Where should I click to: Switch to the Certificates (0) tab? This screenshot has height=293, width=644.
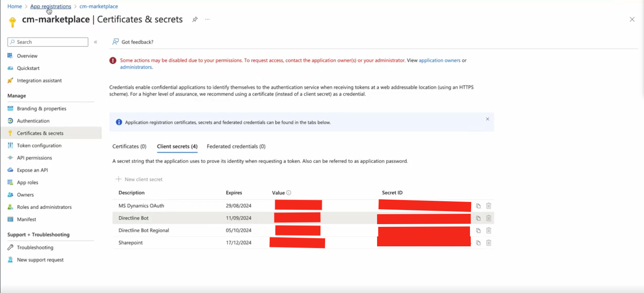[129, 146]
